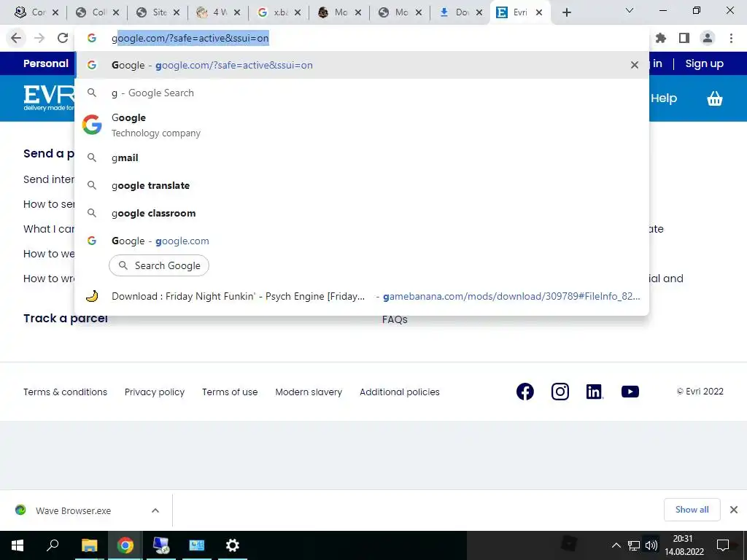Screen dimensions: 747x560
Task: Visit Evri LinkedIn page
Action: click(595, 392)
